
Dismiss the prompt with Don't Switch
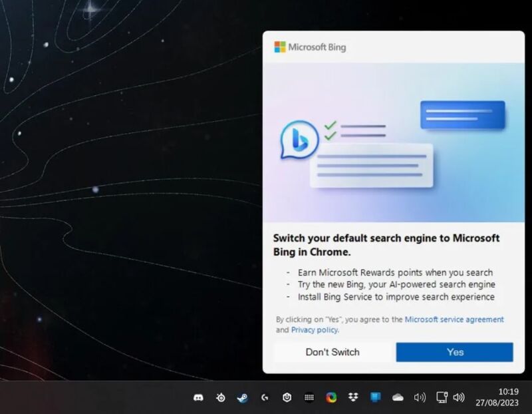[332, 352]
